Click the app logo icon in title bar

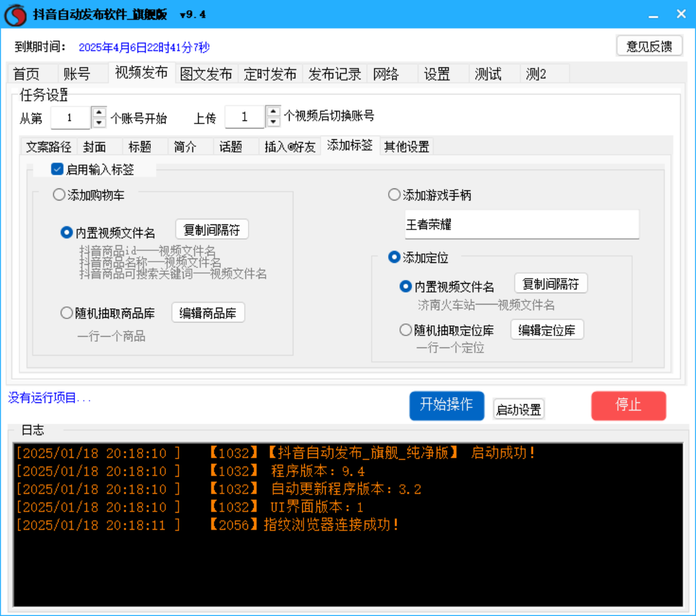[x=16, y=15]
